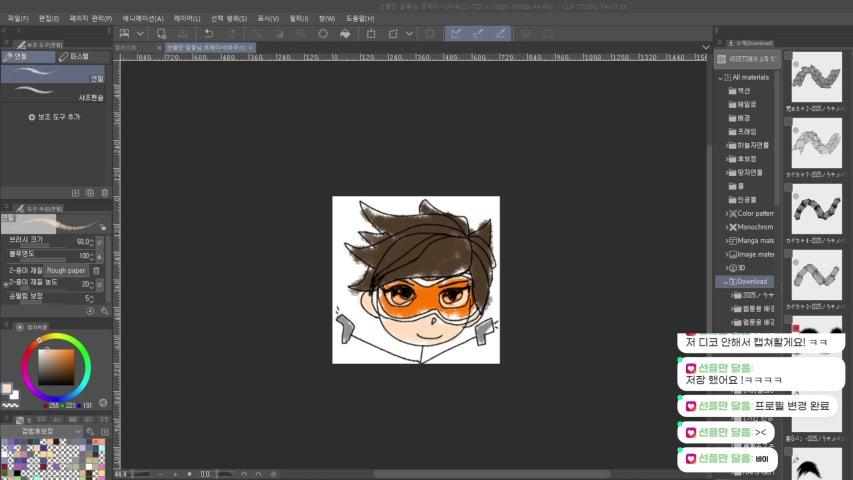Viewport: 853px width, 480px height.
Task: Click Add sub tool button
Action: pos(52,117)
